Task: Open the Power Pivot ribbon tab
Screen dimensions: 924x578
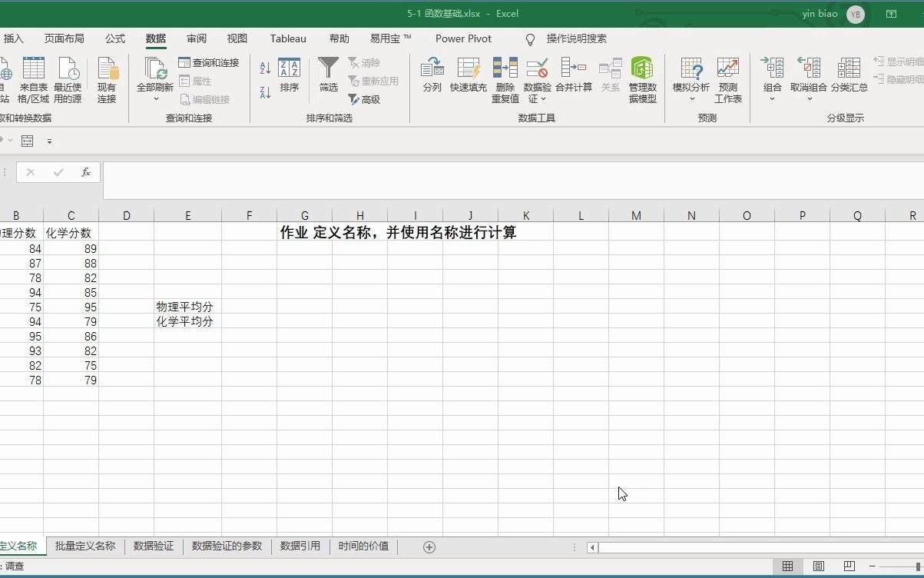Action: [462, 38]
